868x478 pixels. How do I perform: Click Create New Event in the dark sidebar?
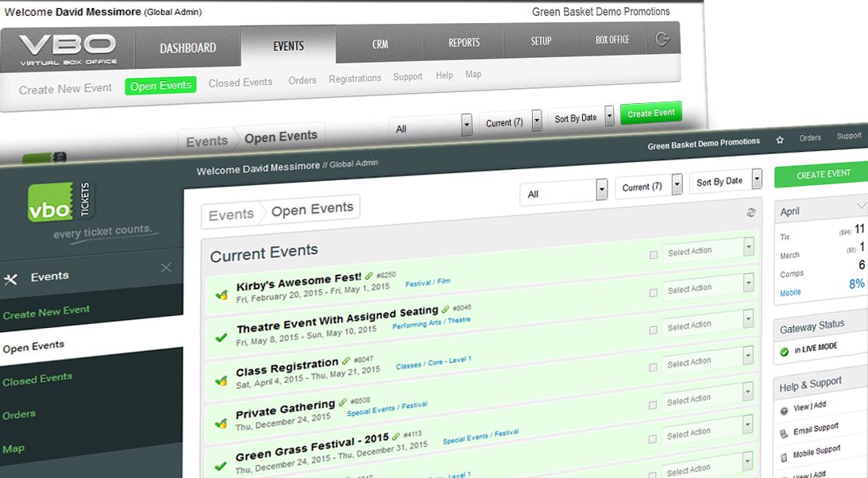(46, 312)
